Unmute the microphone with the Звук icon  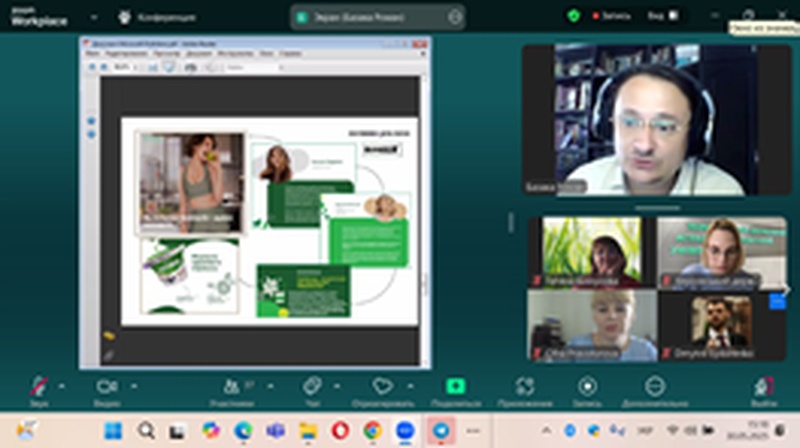tap(38, 386)
